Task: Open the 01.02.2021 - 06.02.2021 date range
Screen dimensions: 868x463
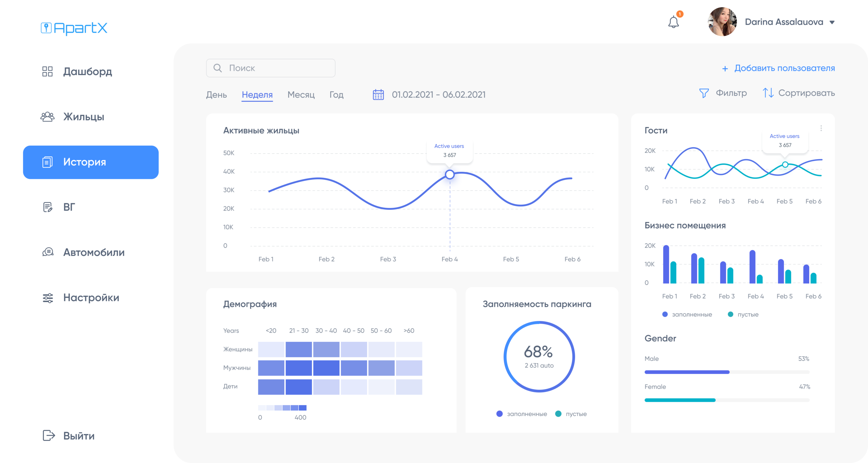Action: [439, 94]
